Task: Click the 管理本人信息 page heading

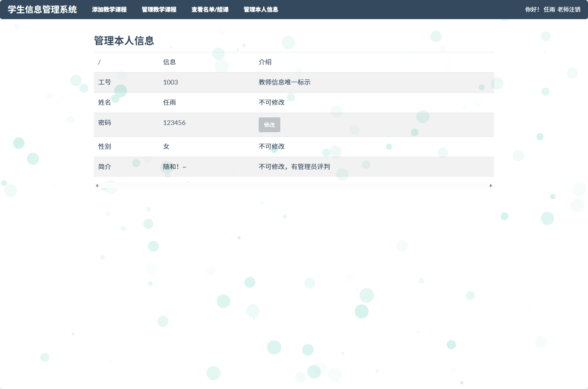Action: 124,41
